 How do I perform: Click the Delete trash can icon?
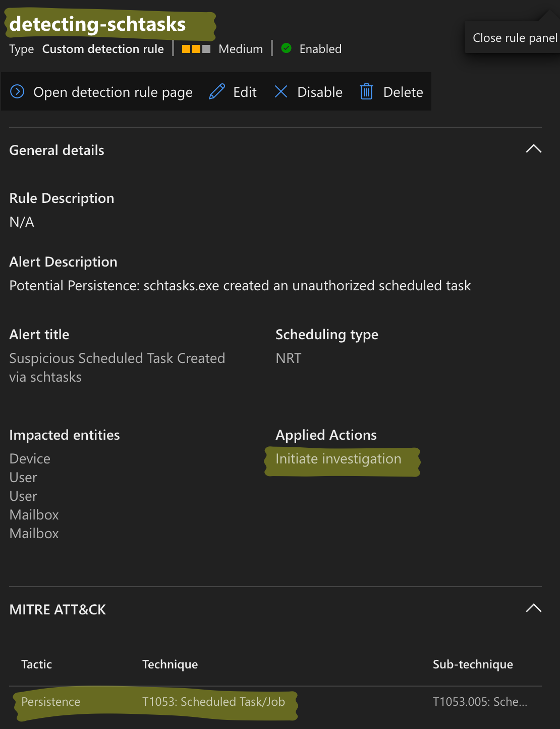pyautogui.click(x=366, y=91)
